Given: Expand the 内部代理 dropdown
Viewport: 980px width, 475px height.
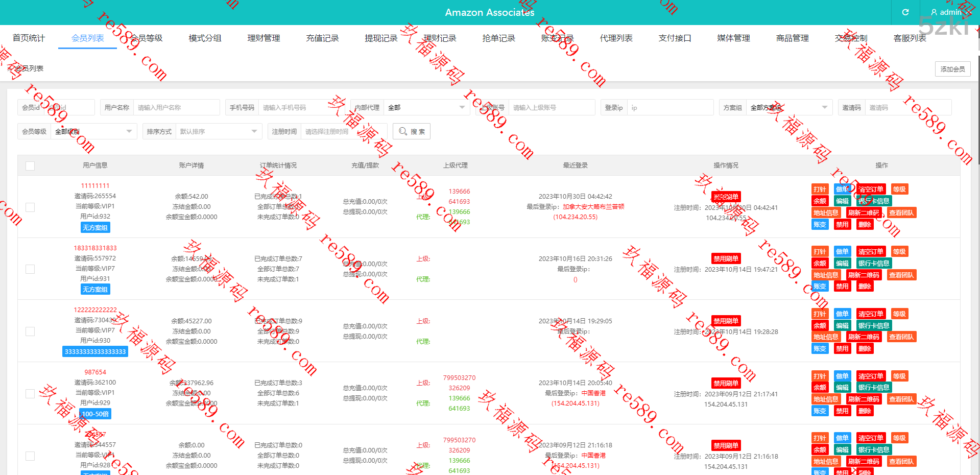Looking at the screenshot, I should [426, 108].
